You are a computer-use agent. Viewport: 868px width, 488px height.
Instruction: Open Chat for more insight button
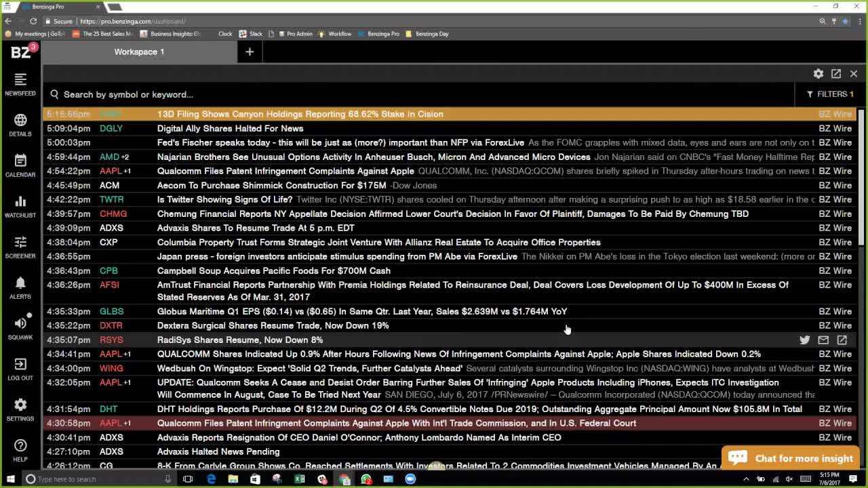(791, 458)
